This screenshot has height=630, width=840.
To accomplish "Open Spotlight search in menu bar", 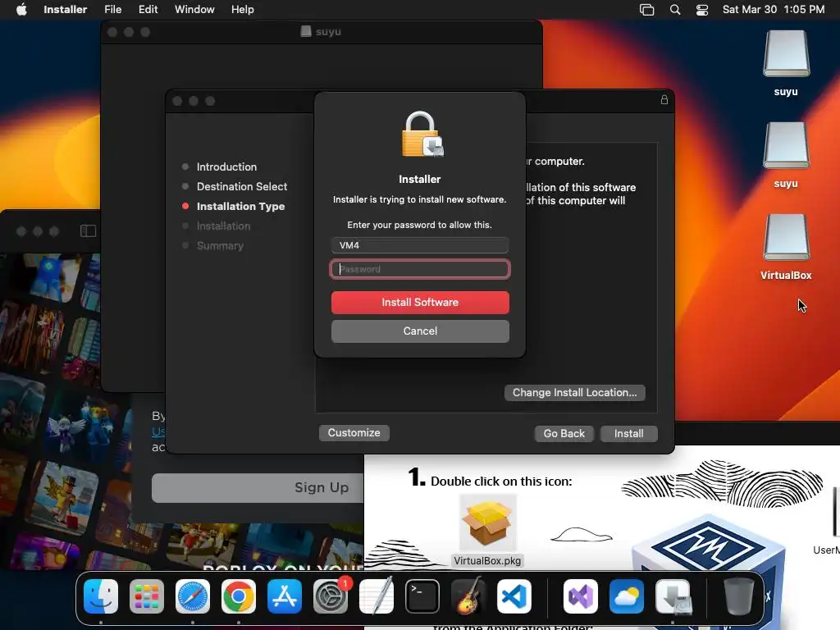I will (675, 10).
